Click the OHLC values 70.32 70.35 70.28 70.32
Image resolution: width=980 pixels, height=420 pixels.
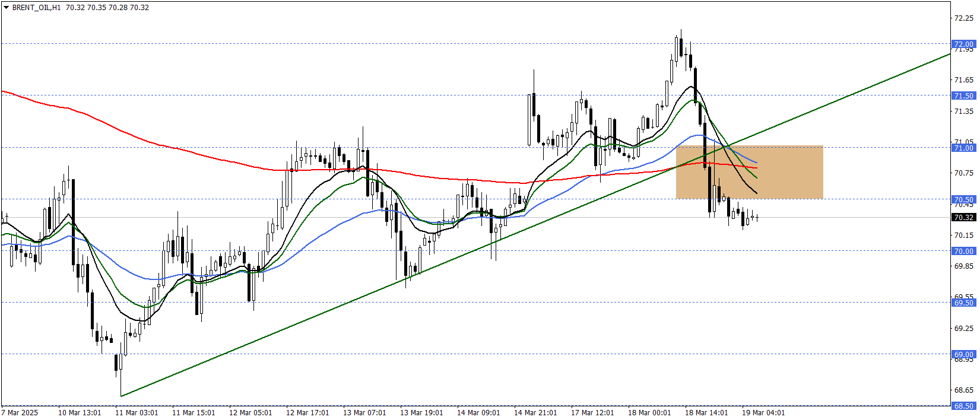(107, 8)
